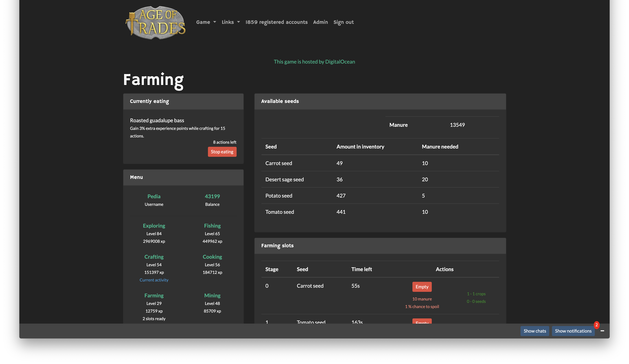Image resolution: width=629 pixels, height=364 pixels.
Task: Open the Links dropdown menu
Action: point(231,22)
